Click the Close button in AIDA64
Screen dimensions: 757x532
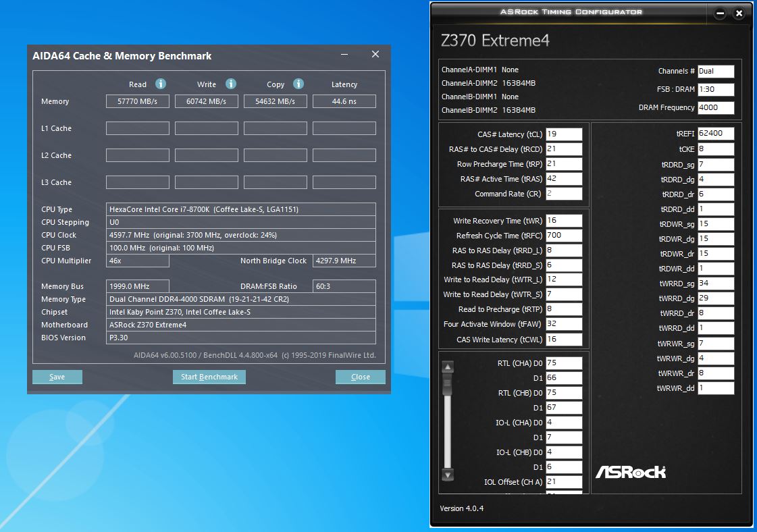click(360, 377)
